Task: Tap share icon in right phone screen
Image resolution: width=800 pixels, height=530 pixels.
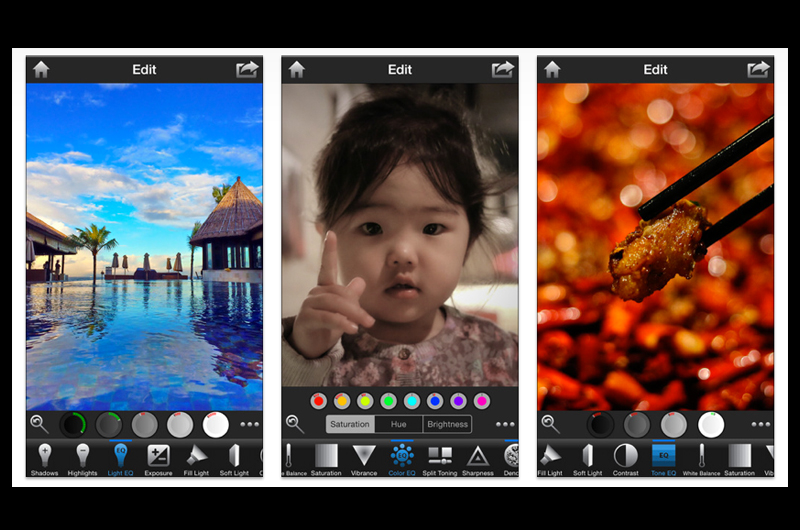Action: [x=759, y=69]
